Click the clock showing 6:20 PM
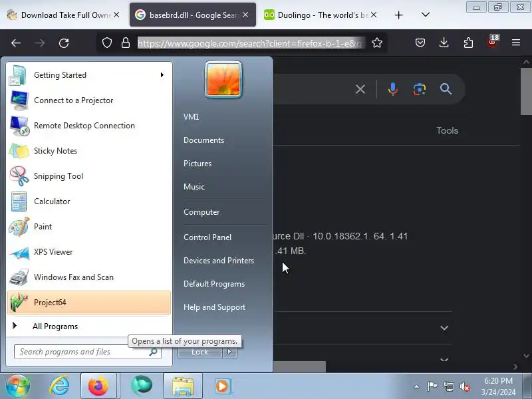 pyautogui.click(x=498, y=380)
